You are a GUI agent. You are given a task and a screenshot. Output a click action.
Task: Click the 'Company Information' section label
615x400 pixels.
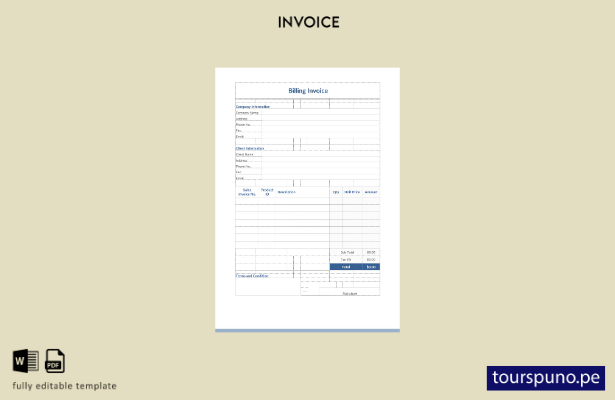[x=253, y=107]
